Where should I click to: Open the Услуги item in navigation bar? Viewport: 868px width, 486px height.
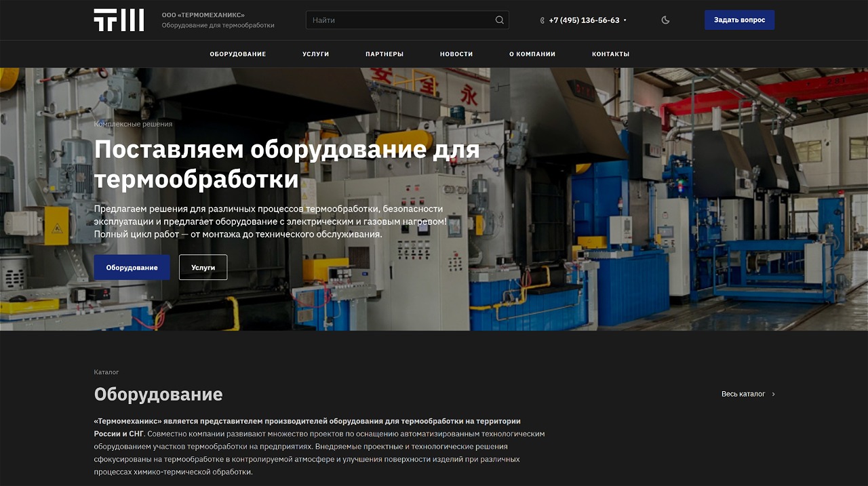[x=315, y=54]
